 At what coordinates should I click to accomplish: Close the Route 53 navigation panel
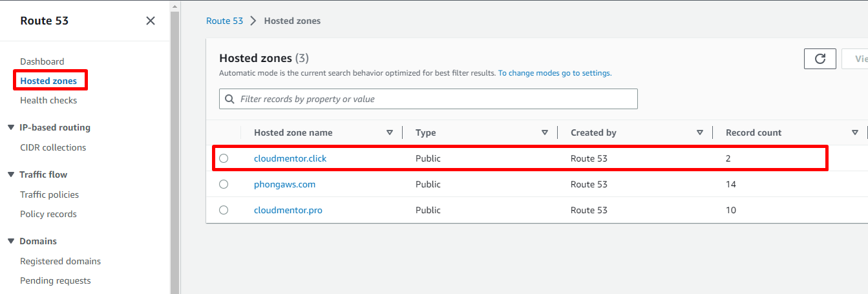[151, 21]
